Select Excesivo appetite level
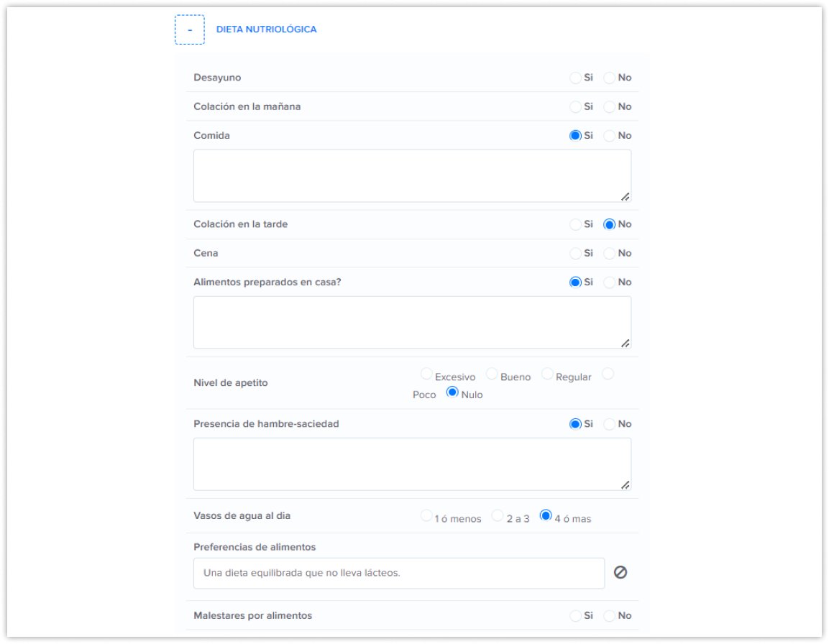 [426, 374]
